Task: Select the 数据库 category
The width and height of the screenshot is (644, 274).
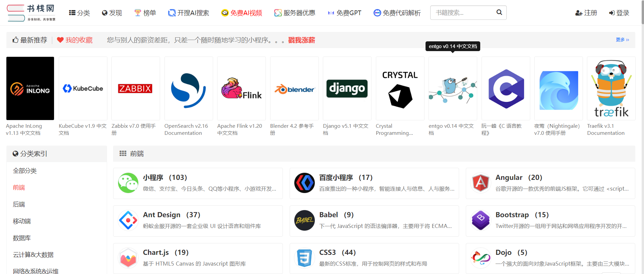Action: pyautogui.click(x=22, y=238)
